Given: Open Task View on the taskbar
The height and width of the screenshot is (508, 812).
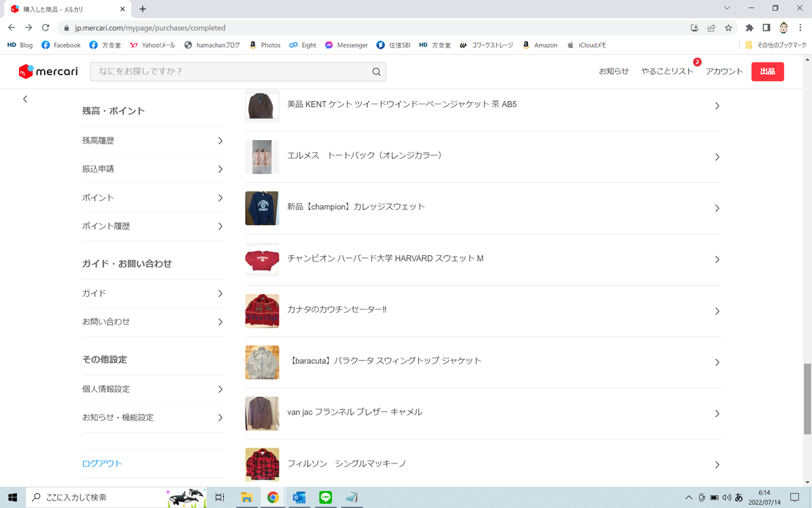Looking at the screenshot, I should pos(220,497).
